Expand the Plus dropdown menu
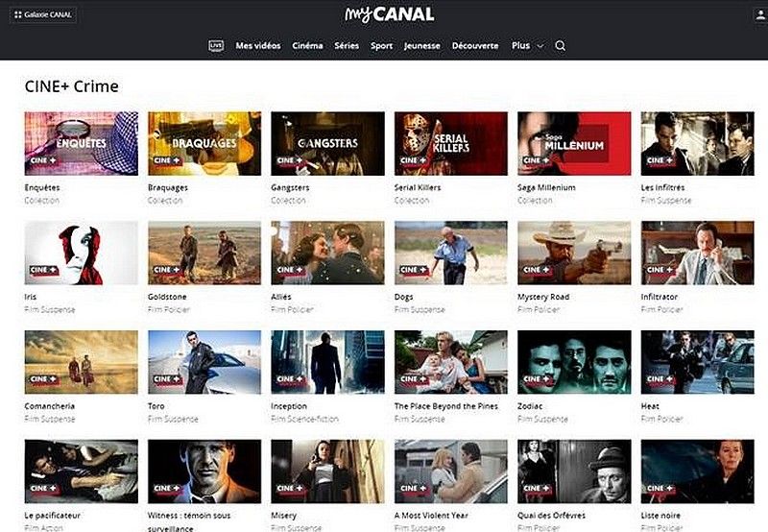The height and width of the screenshot is (532, 768). 527,45
